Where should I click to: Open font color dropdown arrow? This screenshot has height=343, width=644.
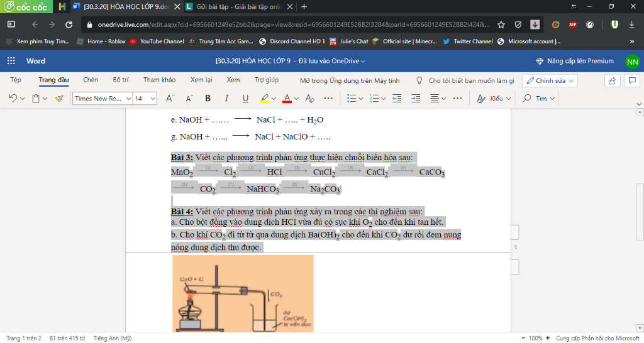tap(296, 99)
